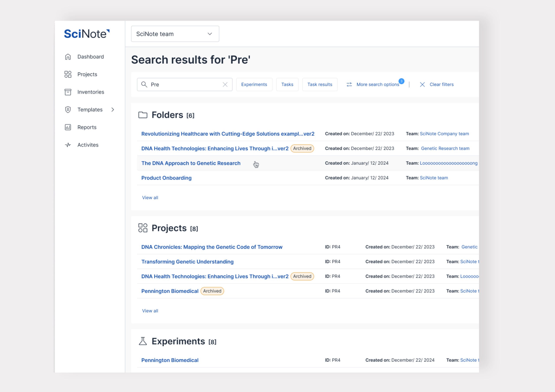Image resolution: width=555 pixels, height=392 pixels.
Task: Open More search options panel
Action: (x=378, y=84)
